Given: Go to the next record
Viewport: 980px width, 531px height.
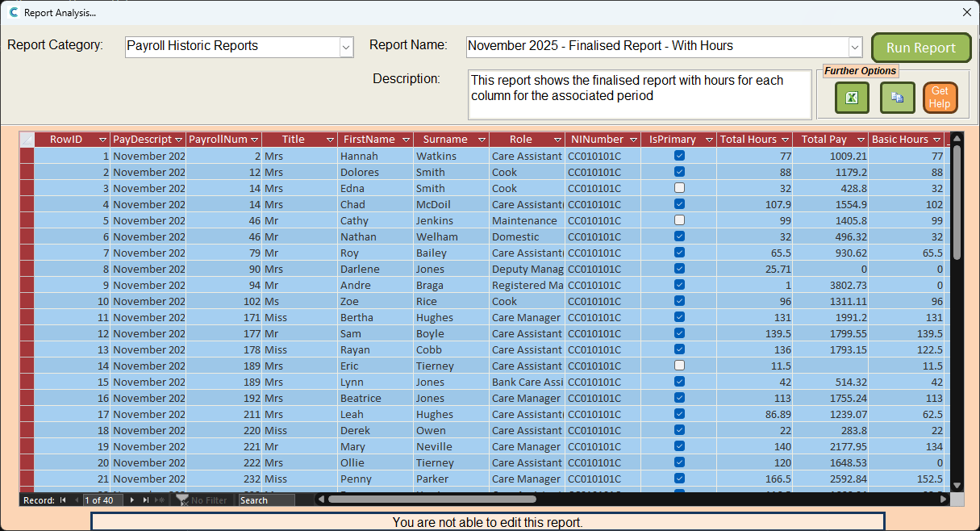Looking at the screenshot, I should (132, 500).
